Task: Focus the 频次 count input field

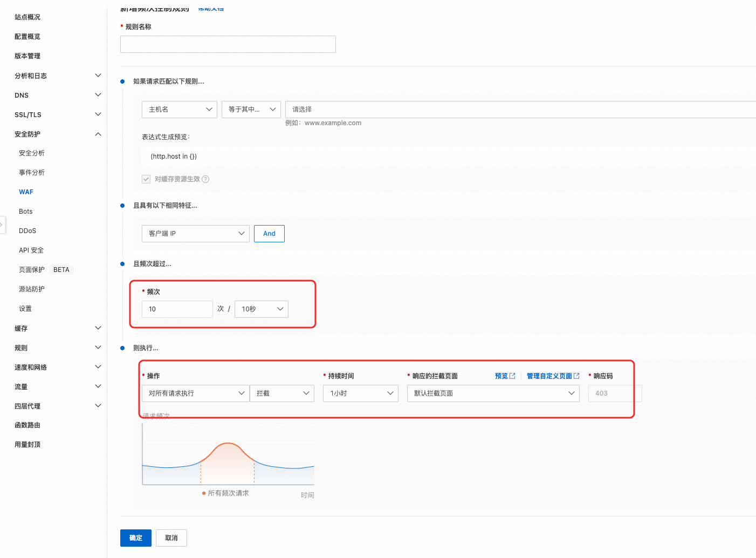Action: pyautogui.click(x=177, y=309)
